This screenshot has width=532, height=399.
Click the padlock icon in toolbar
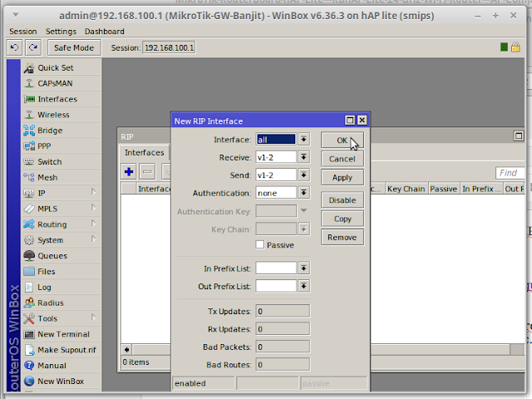pos(515,47)
